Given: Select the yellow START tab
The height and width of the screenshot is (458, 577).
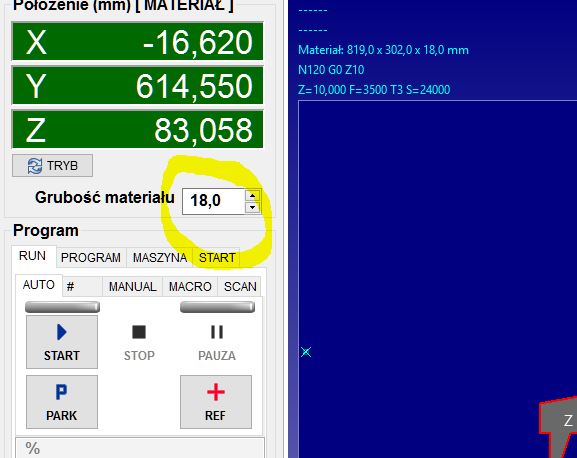Looking at the screenshot, I should (x=217, y=257).
